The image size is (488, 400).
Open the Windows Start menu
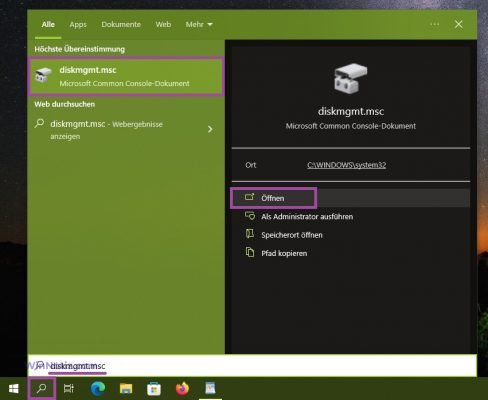(x=14, y=389)
